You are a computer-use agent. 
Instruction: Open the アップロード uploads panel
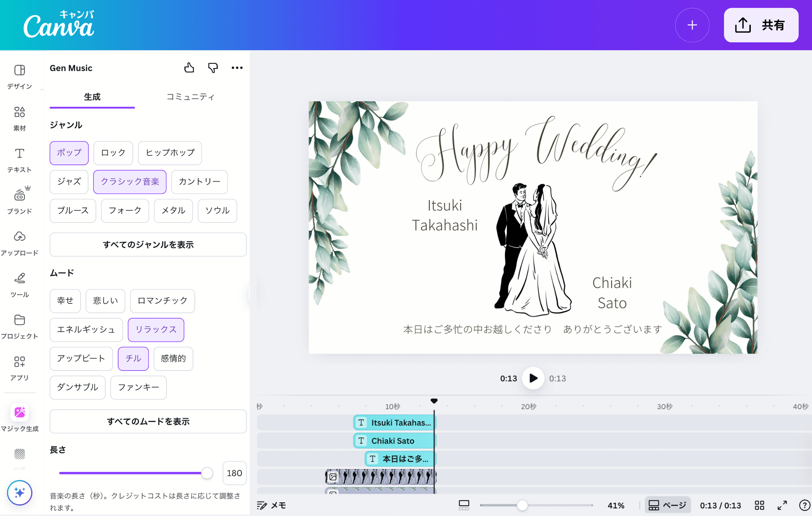pyautogui.click(x=20, y=243)
